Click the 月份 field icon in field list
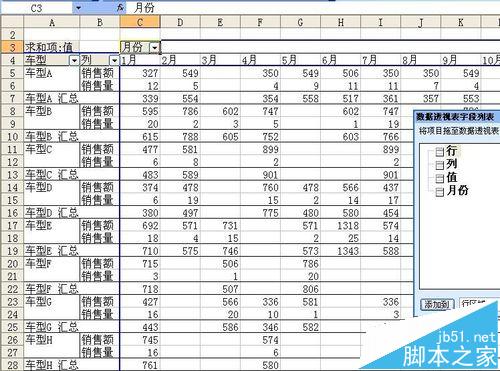 [x=440, y=192]
